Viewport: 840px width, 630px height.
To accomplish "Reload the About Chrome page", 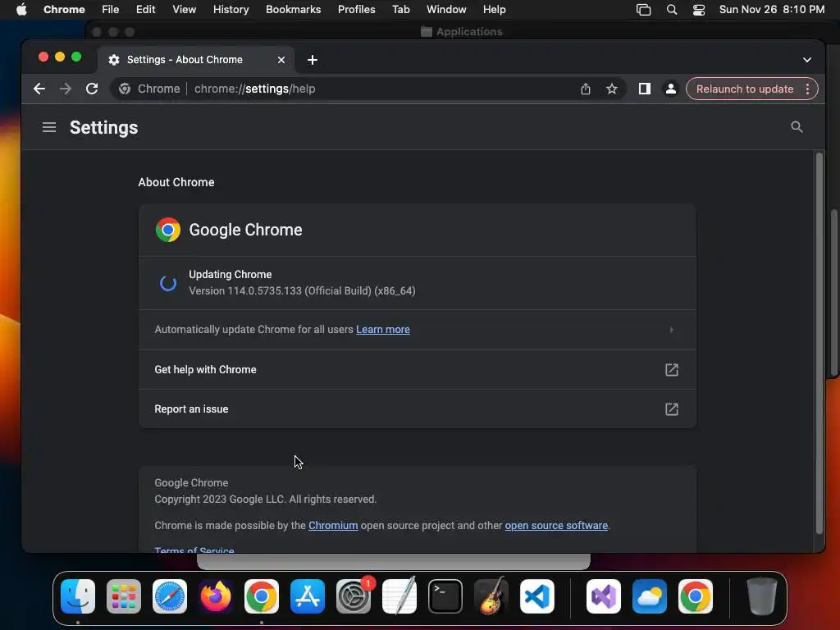I will 92,89.
